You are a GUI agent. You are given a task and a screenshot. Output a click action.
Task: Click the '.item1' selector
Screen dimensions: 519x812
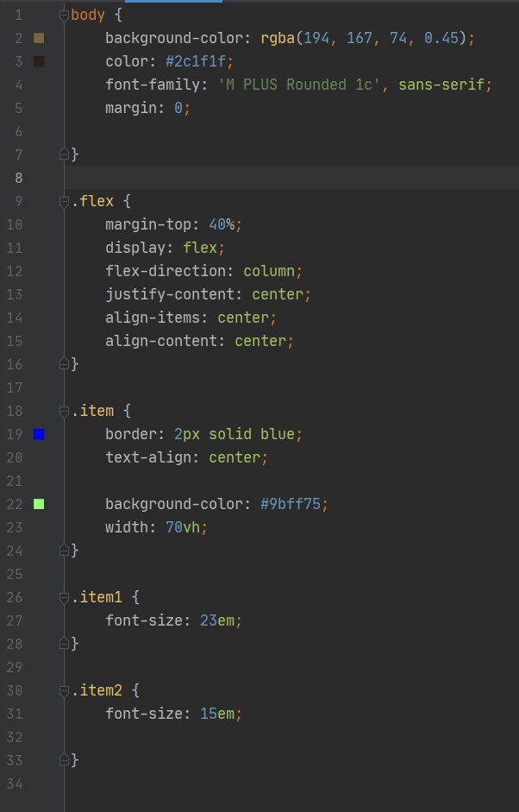click(97, 597)
